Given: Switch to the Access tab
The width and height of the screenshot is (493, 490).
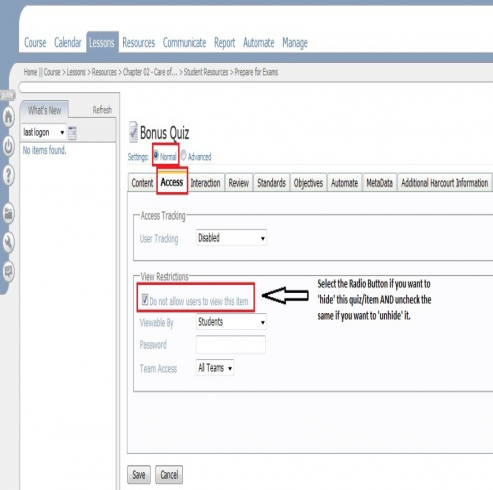Looking at the screenshot, I should point(172,182).
